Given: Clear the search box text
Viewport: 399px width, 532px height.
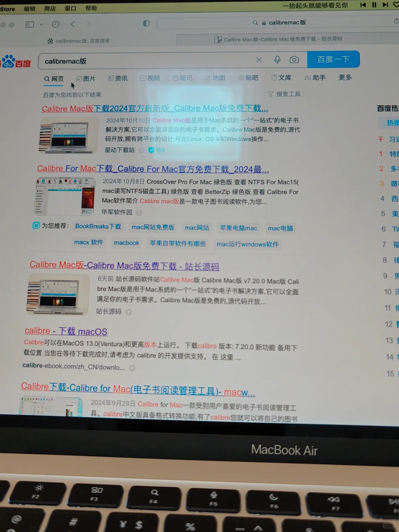Looking at the screenshot, I should [x=259, y=60].
